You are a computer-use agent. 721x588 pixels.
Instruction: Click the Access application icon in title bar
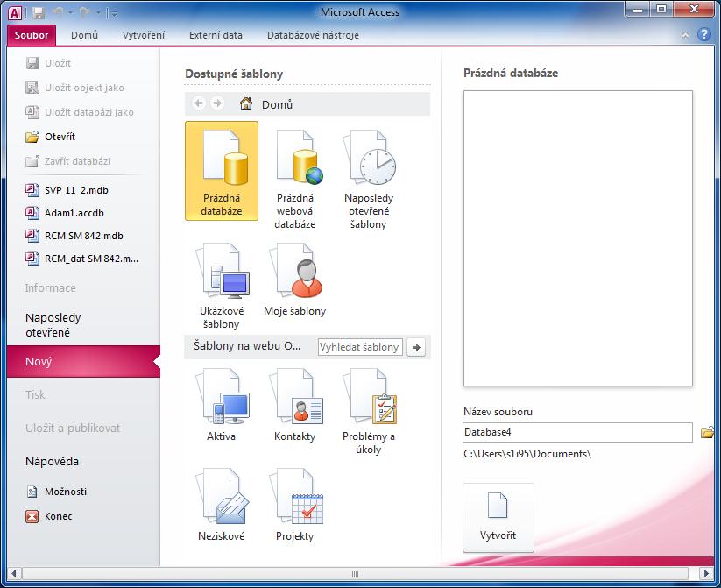click(15, 13)
